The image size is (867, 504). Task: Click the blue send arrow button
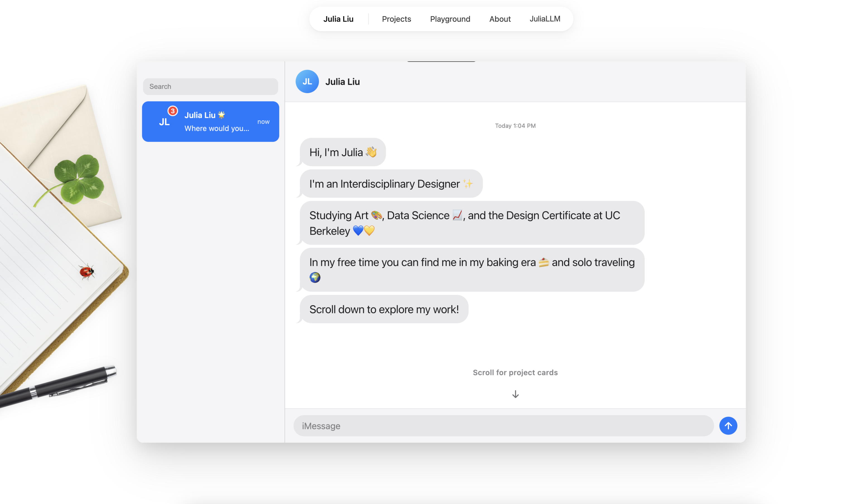point(728,426)
